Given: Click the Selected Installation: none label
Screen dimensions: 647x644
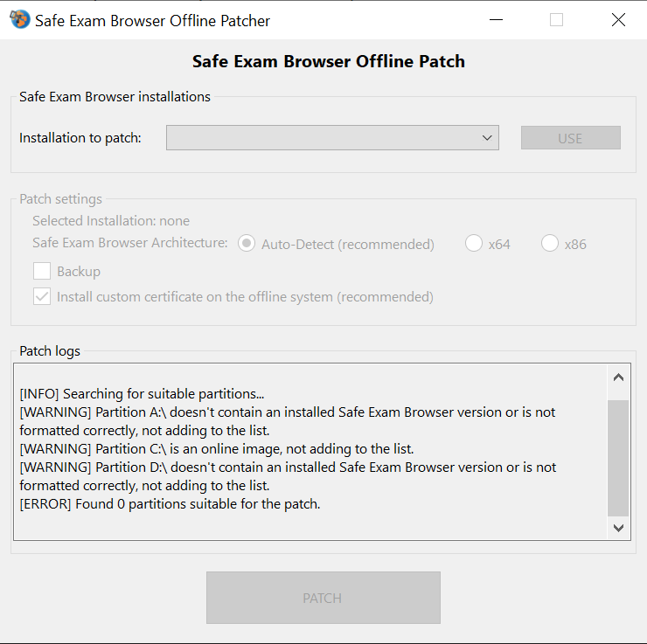Looking at the screenshot, I should point(111,221).
